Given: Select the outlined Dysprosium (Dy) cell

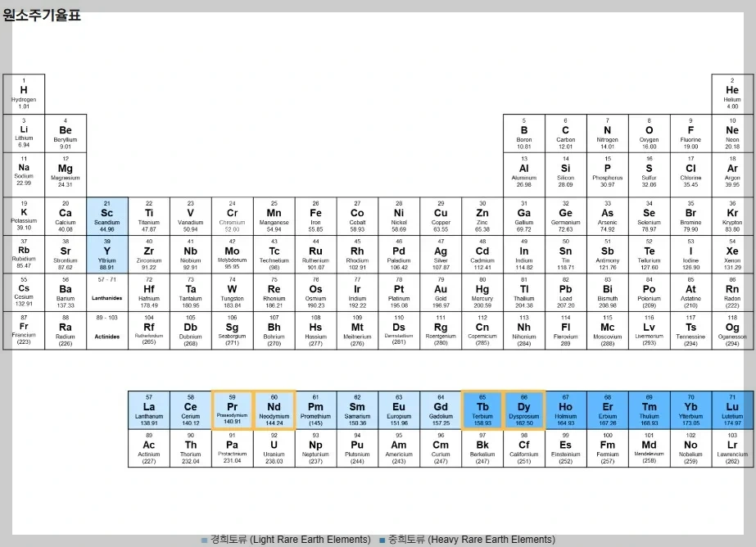Looking at the screenshot, I should click(x=524, y=410).
